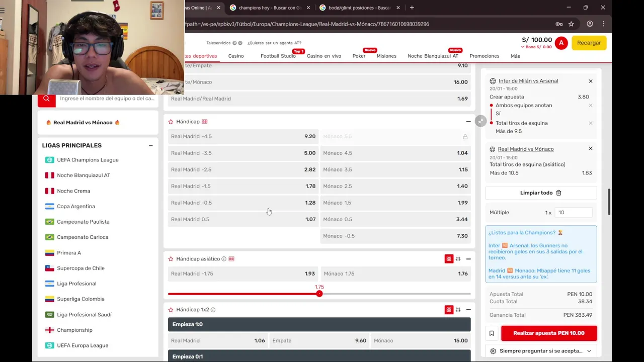Open the UEFA Champions League icon entry

[49, 160]
